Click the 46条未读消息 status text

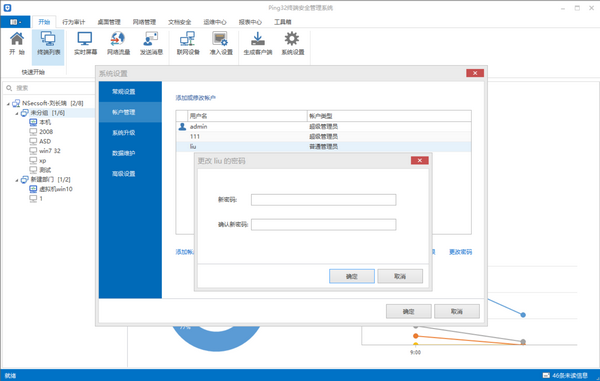point(569,375)
